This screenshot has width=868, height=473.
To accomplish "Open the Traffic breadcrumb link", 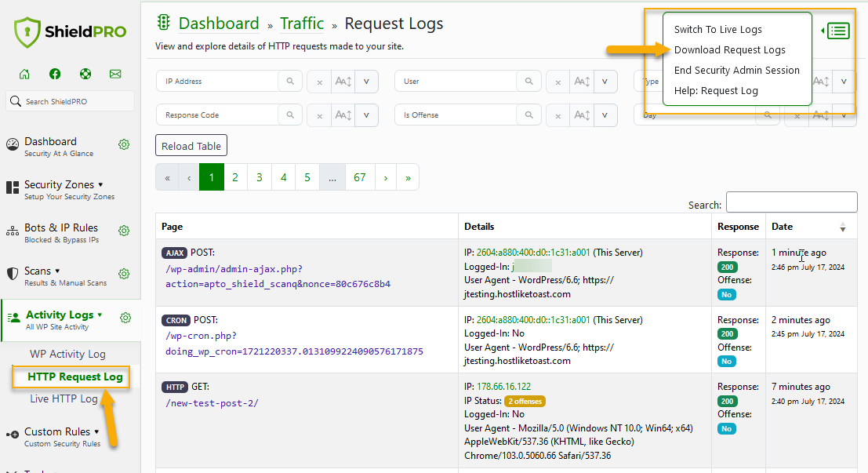I will tap(302, 24).
